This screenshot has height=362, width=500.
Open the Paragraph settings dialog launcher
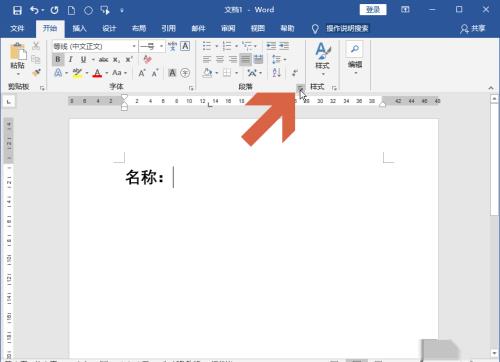(x=300, y=88)
